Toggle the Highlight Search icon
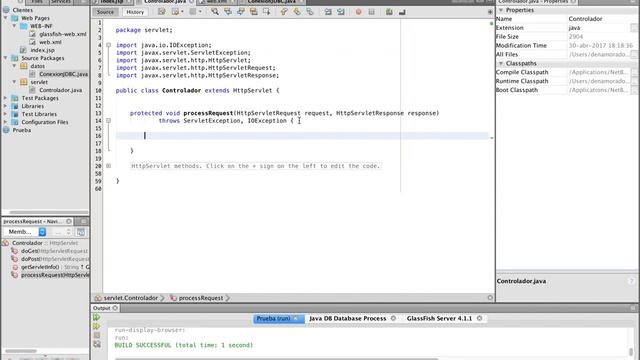The height and width of the screenshot is (360, 640). coord(253,12)
